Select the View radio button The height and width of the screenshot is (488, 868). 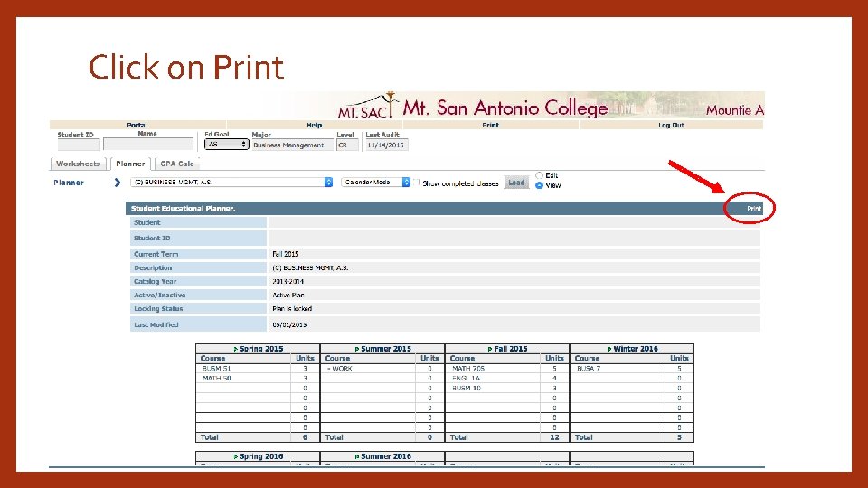tap(539, 185)
